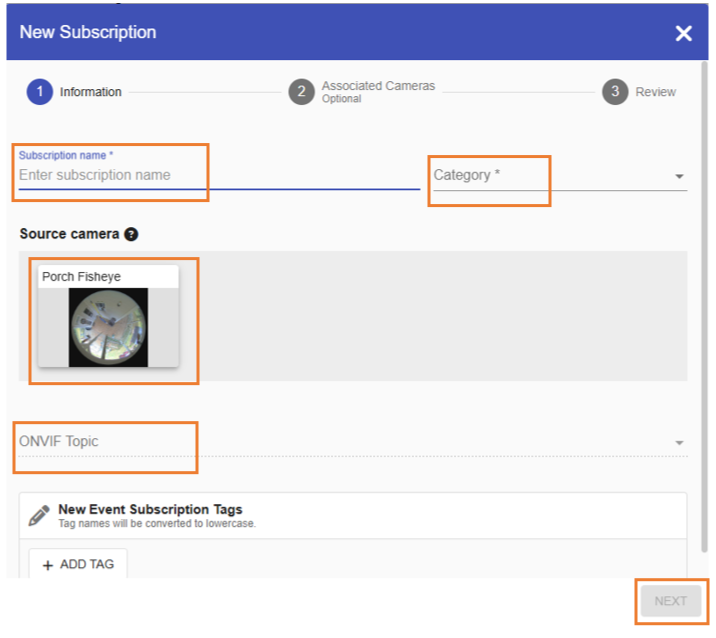Go to the Associated Cameras step
The image size is (716, 638).
378,87
